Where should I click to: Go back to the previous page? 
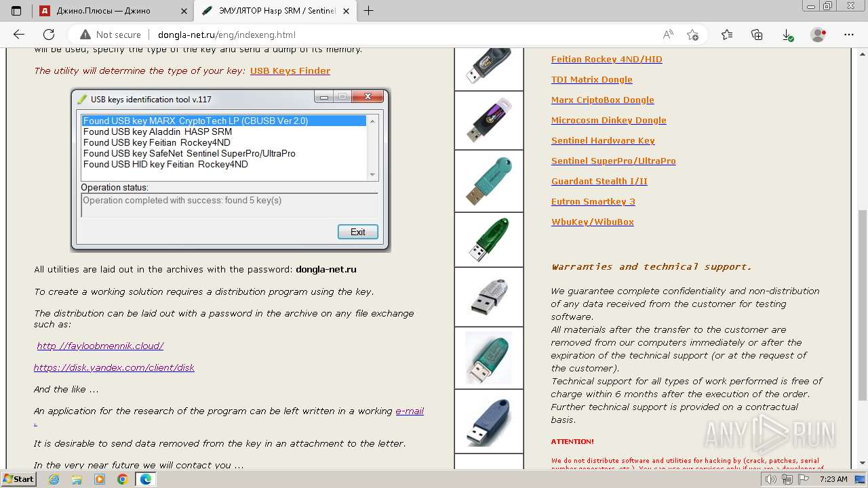click(x=19, y=35)
